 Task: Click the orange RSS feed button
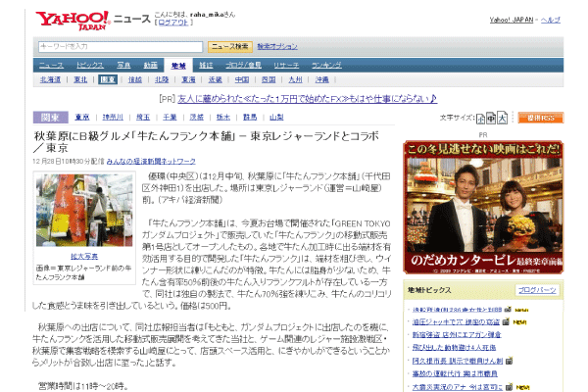540,118
